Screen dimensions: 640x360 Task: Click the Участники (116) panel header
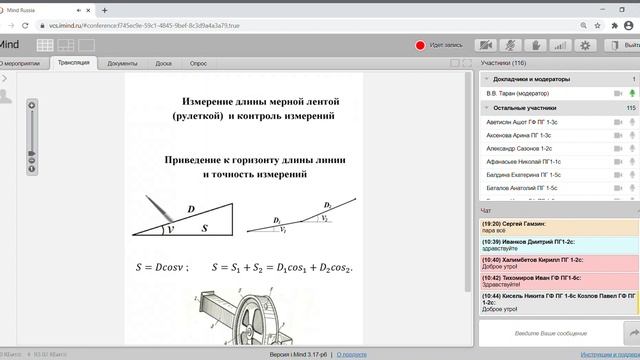point(503,63)
